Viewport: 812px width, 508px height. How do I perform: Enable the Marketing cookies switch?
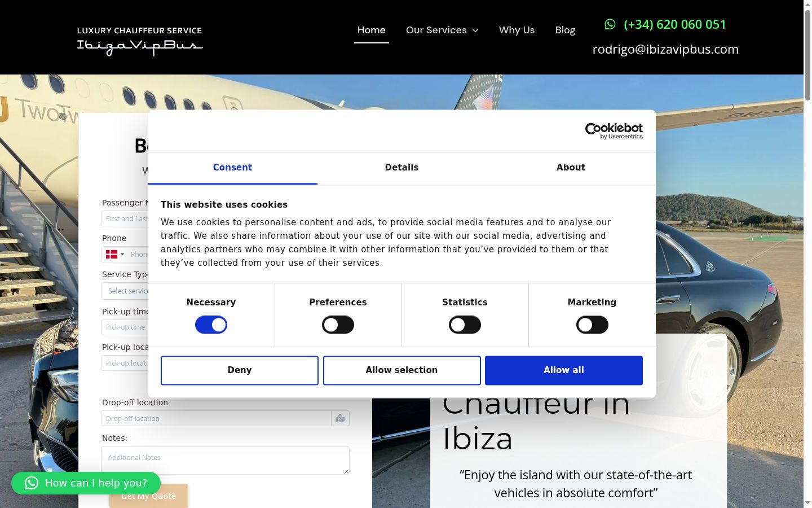pyautogui.click(x=592, y=325)
